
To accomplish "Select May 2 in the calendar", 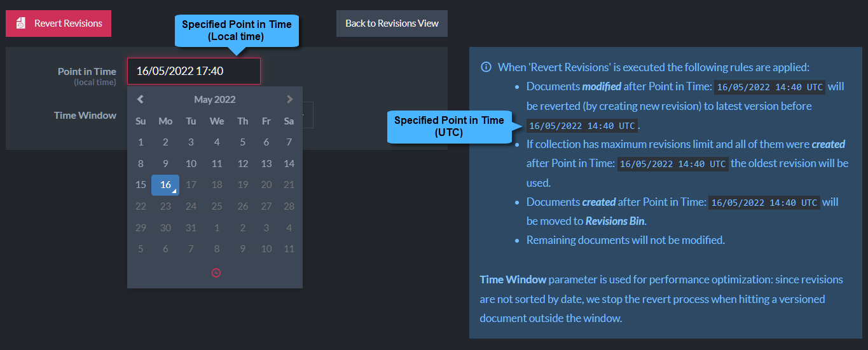I will click(x=165, y=142).
